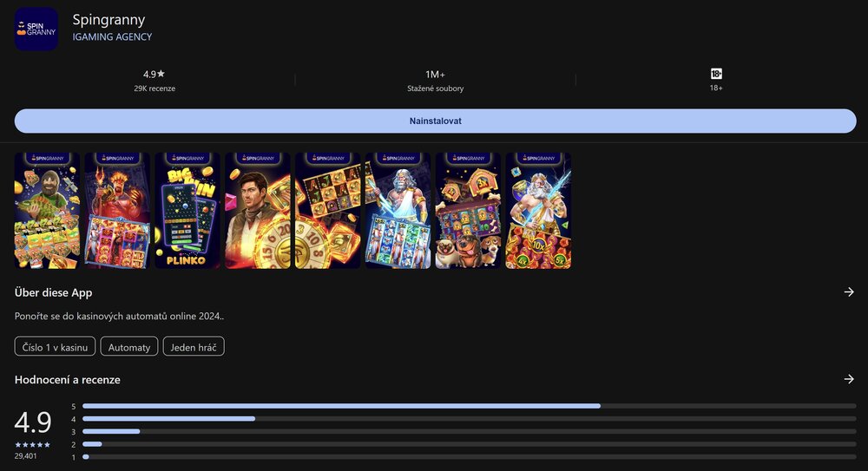Screen dimensions: 868x471
Task: Open the dogs doghouse screenshot
Action: (469, 211)
